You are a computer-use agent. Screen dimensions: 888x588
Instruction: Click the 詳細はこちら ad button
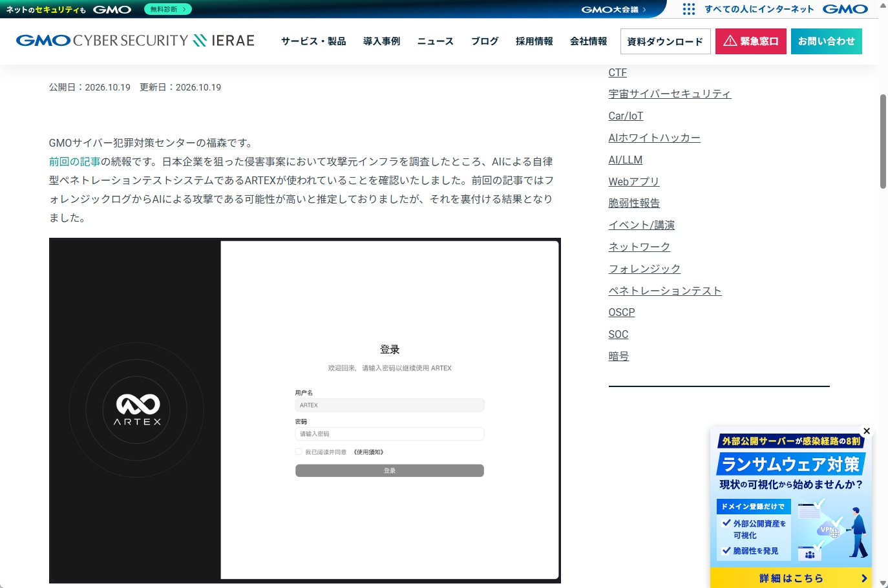coord(791,578)
